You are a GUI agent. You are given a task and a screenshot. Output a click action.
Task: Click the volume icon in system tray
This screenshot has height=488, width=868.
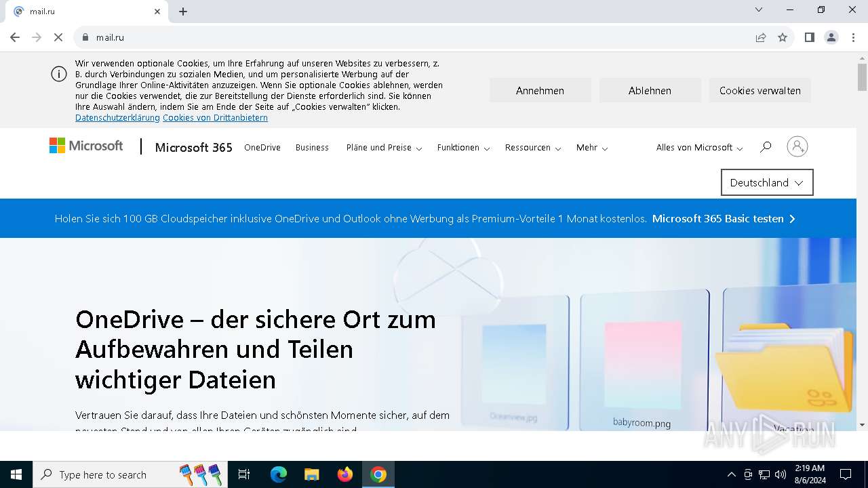(x=781, y=474)
